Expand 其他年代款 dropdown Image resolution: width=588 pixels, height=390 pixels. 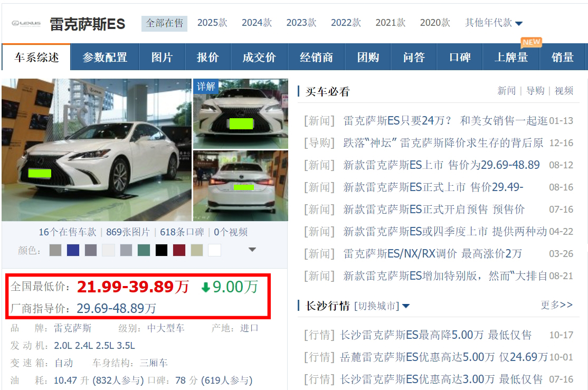click(494, 23)
